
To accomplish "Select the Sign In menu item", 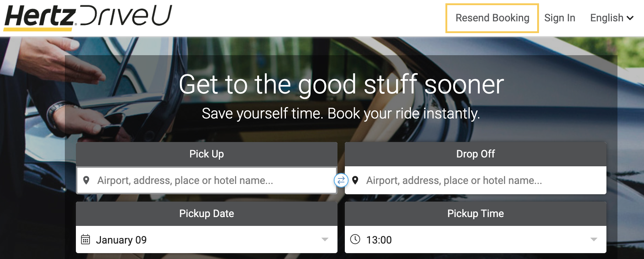I will (x=560, y=18).
